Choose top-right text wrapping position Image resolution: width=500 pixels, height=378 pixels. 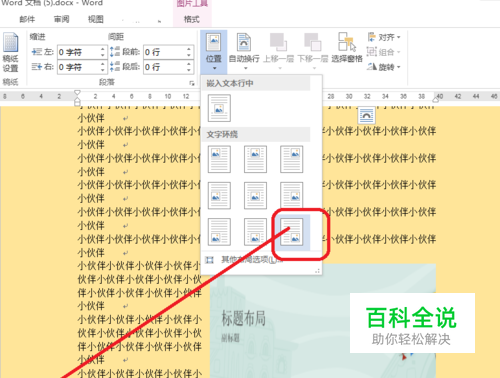tap(292, 159)
